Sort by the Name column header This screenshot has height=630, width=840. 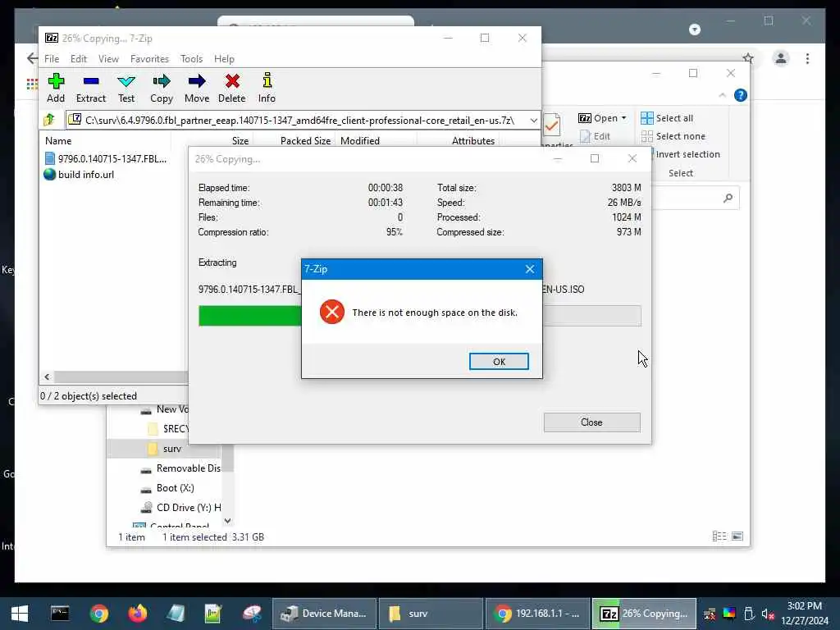point(58,141)
